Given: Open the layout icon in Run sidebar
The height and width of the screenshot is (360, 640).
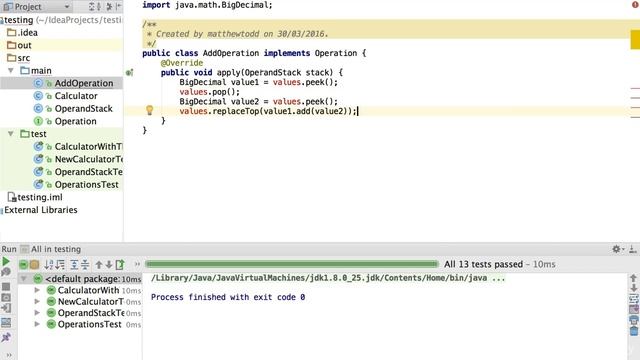Looking at the screenshot, I should click(x=6, y=323).
